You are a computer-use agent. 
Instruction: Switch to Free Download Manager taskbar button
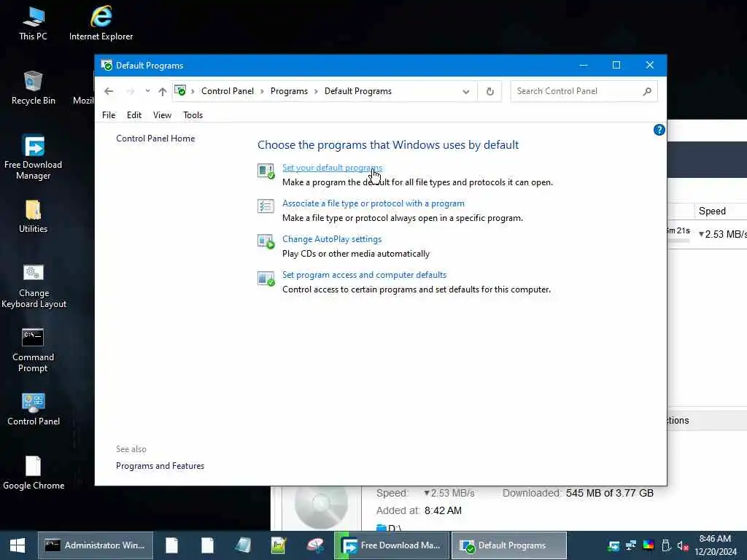(392, 545)
